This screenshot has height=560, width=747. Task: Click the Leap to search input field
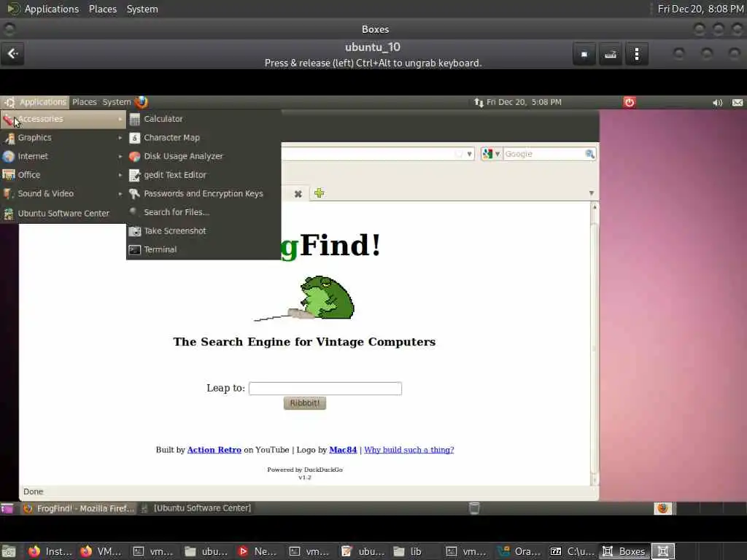pos(325,388)
